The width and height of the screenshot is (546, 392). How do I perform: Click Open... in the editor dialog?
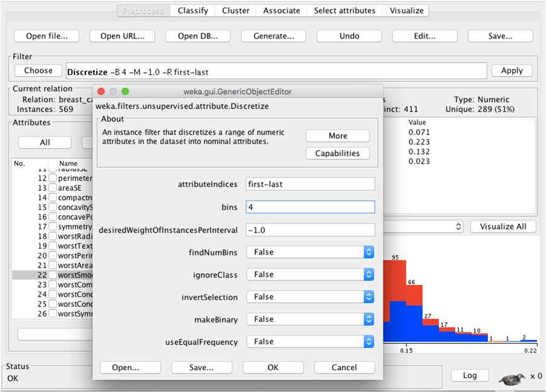coord(130,368)
